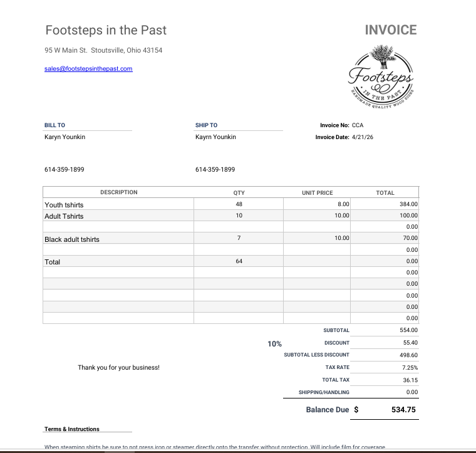Select the shipping/handling value 0.00
The height and width of the screenshot is (453, 476).
pos(412,392)
